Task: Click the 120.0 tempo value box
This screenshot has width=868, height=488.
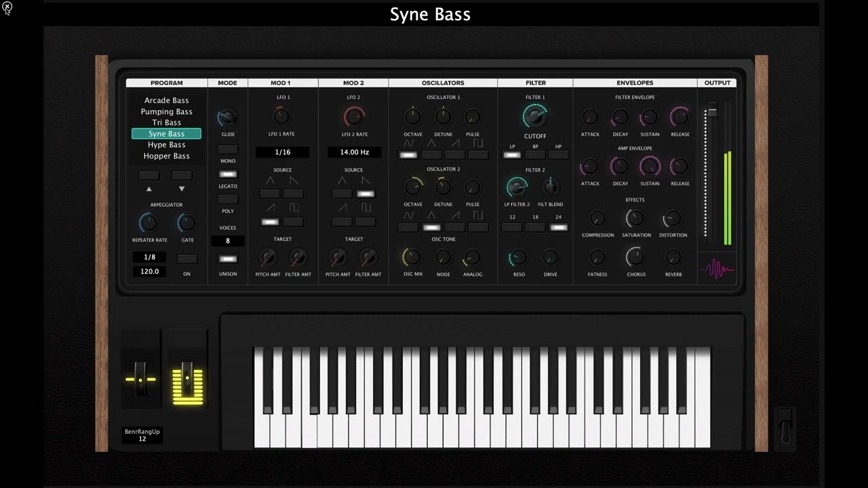Action: pos(150,271)
